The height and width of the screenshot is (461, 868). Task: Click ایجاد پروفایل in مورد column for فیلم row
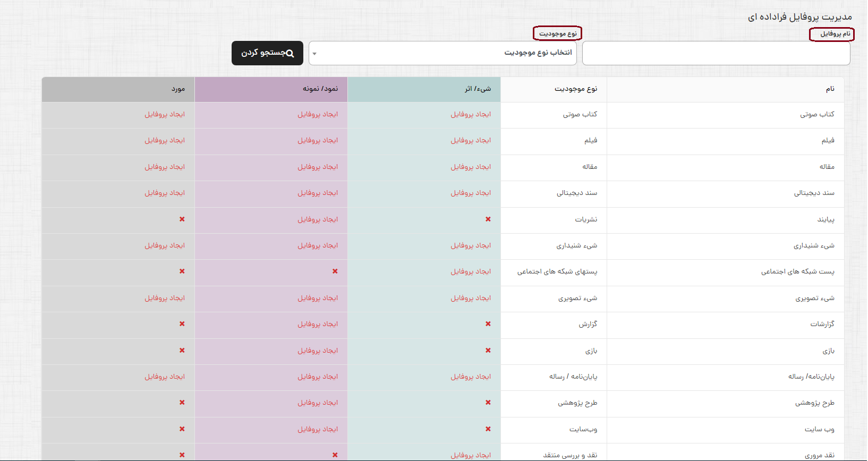click(x=165, y=140)
